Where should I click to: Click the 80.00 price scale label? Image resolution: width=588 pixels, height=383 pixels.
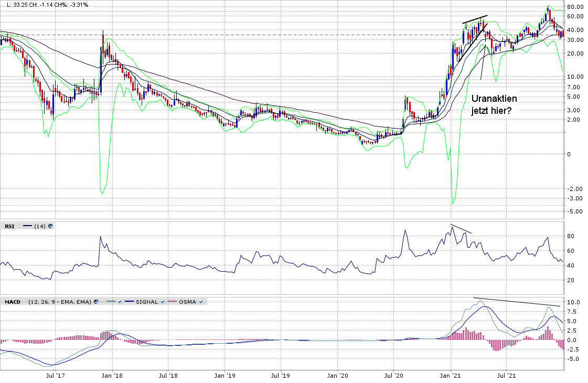(575, 7)
